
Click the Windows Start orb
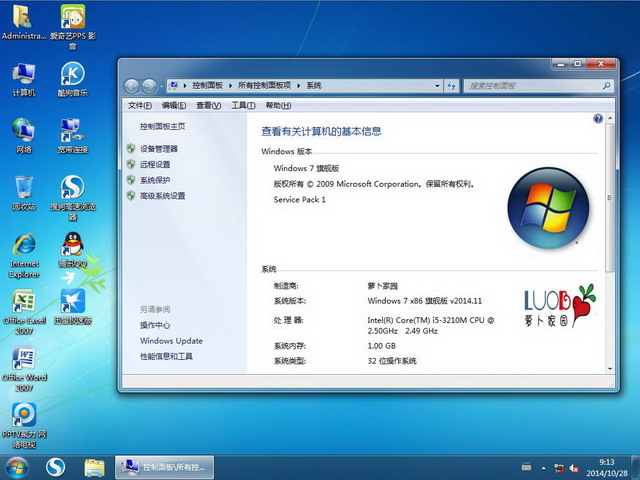click(17, 468)
